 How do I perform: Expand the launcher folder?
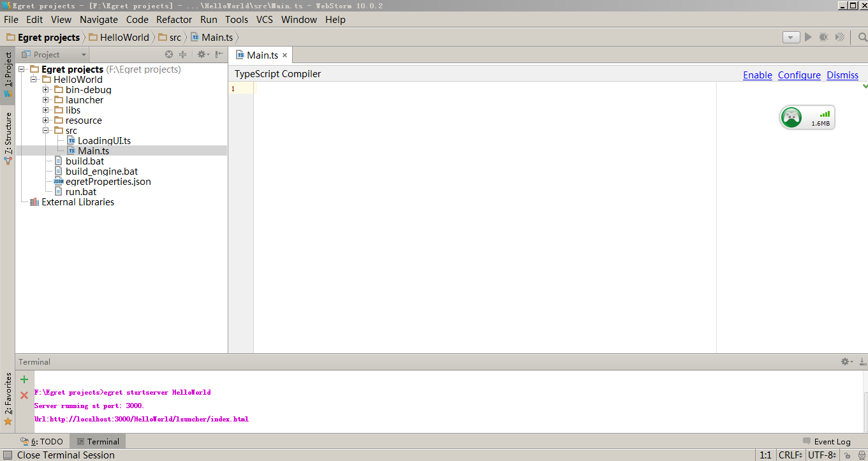click(x=46, y=100)
